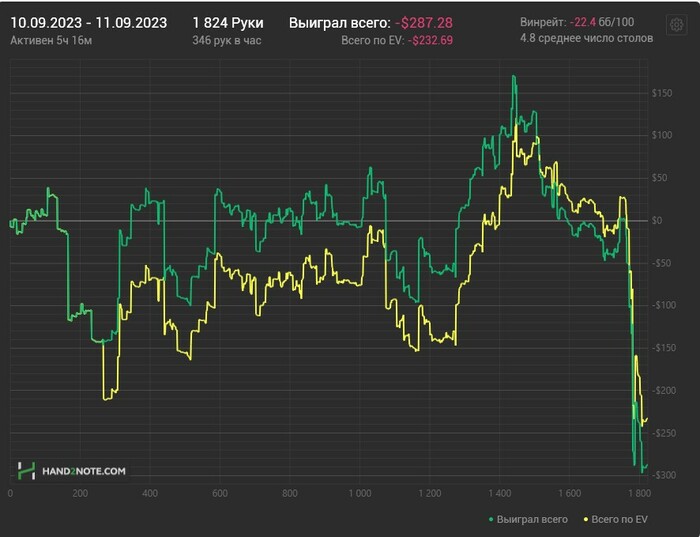Screen dimensions: 700x537
Task: Click the 1 824 Руки hand count
Action: 228,23
